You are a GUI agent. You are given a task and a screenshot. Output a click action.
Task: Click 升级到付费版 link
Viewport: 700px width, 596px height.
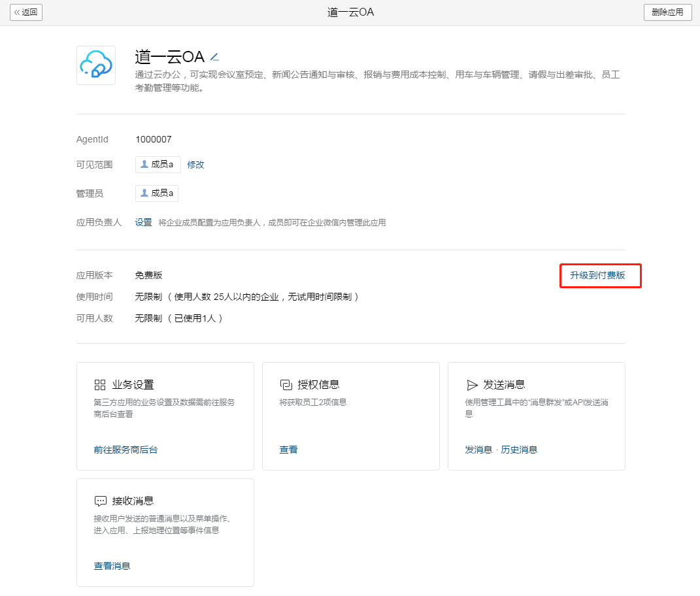[x=597, y=276]
